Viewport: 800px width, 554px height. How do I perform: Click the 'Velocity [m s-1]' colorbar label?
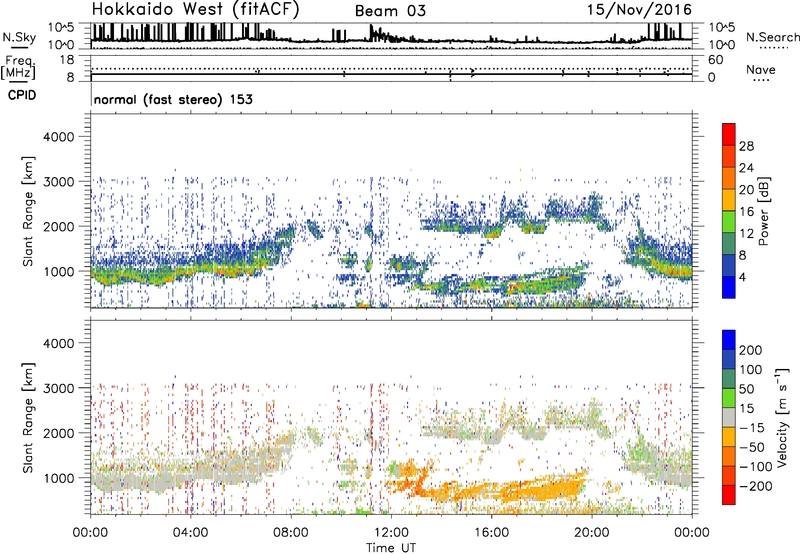click(x=782, y=417)
